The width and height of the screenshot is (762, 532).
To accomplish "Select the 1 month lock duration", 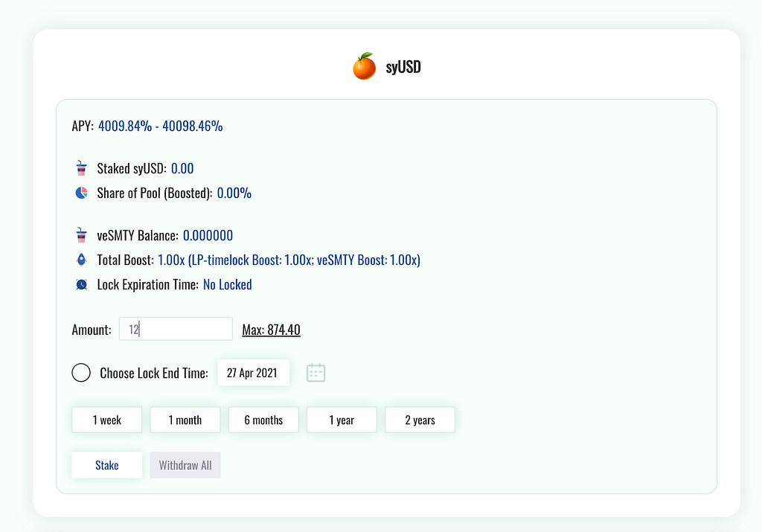I will (x=185, y=420).
